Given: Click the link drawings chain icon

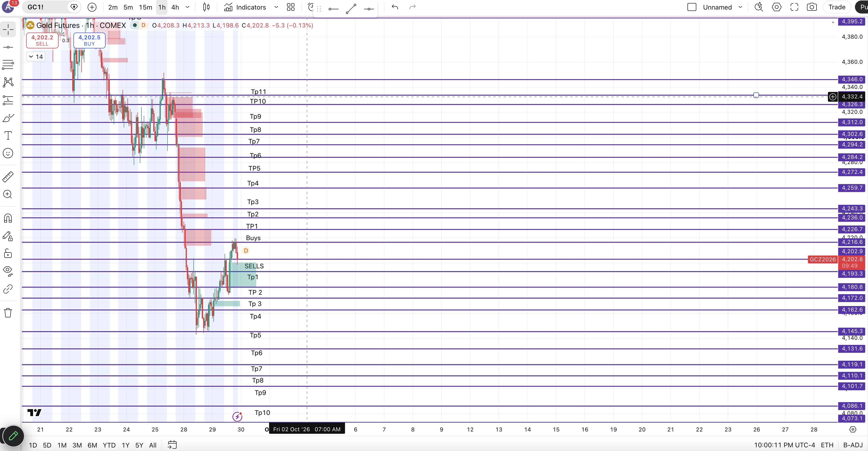Looking at the screenshot, I should 8,289.
